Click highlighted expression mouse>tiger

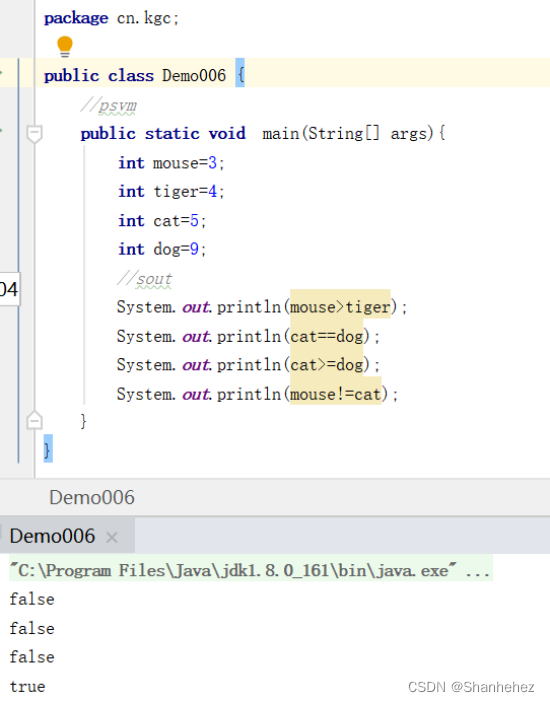340,307
